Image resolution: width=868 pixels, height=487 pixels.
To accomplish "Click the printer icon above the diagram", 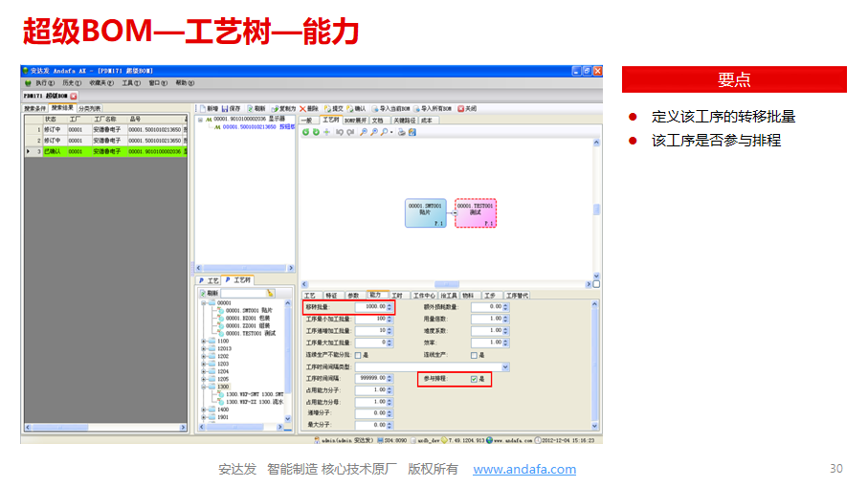I will (x=400, y=132).
